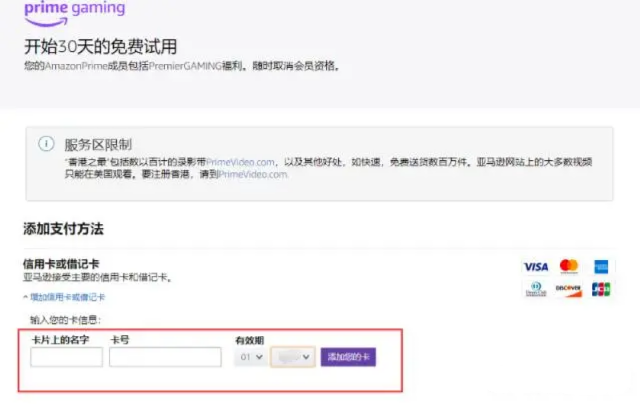Image resolution: width=640 pixels, height=404 pixels.
Task: Click the JCB card logo
Action: coord(601,289)
